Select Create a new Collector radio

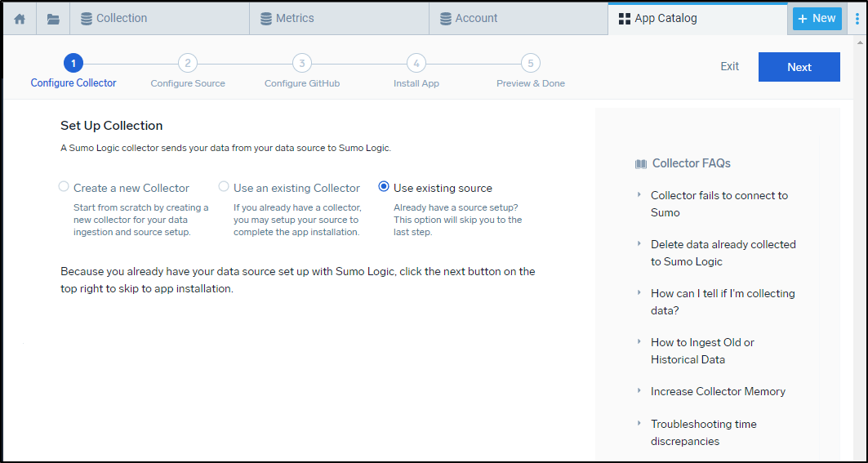tap(64, 187)
